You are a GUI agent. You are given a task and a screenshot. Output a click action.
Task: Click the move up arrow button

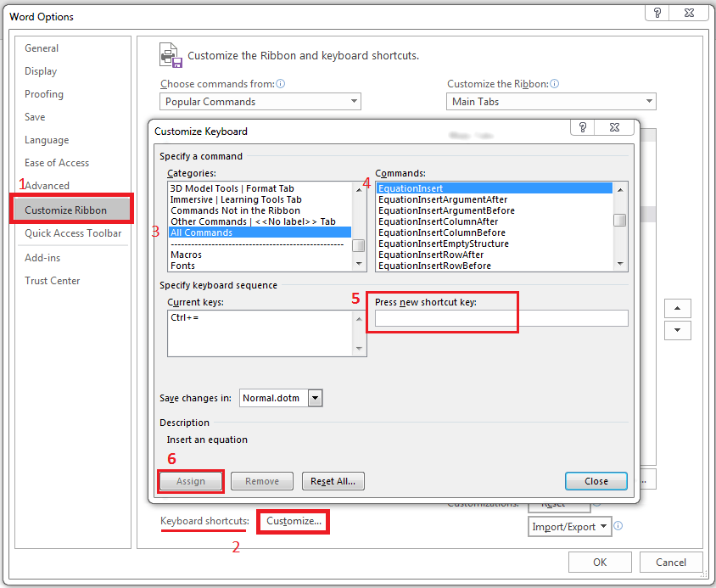[677, 308]
